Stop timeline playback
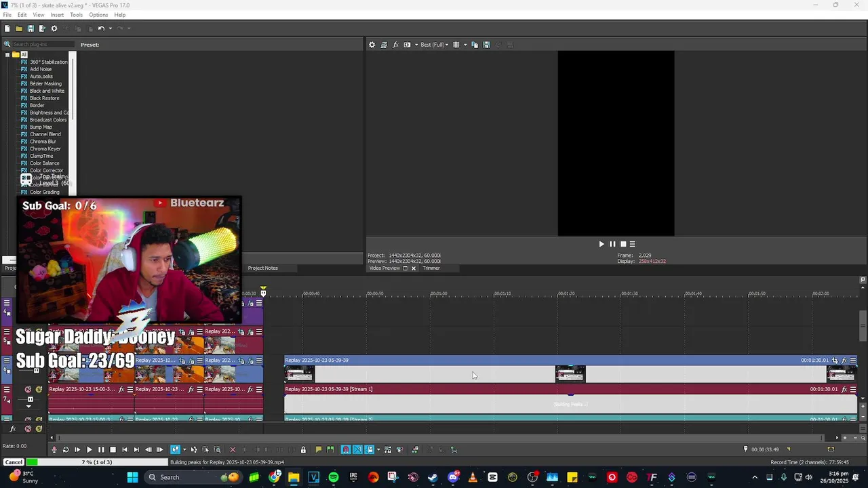 point(113,449)
